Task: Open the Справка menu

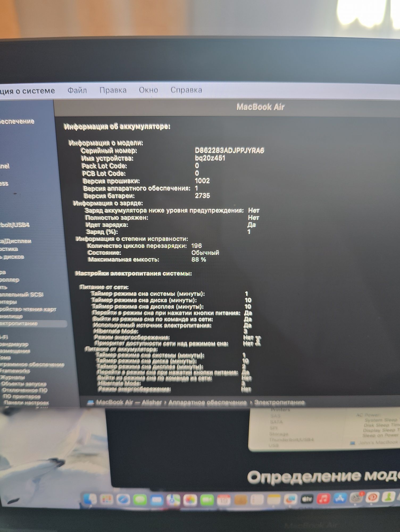Action: 186,90
